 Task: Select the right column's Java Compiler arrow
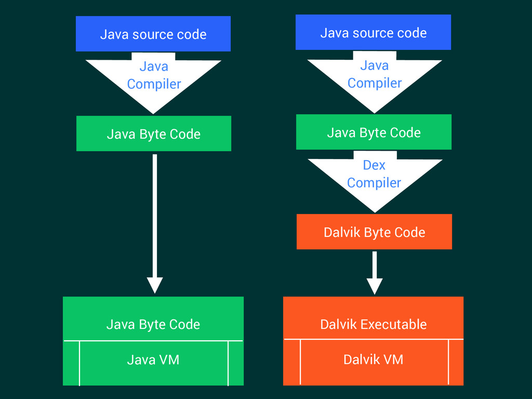click(375, 82)
